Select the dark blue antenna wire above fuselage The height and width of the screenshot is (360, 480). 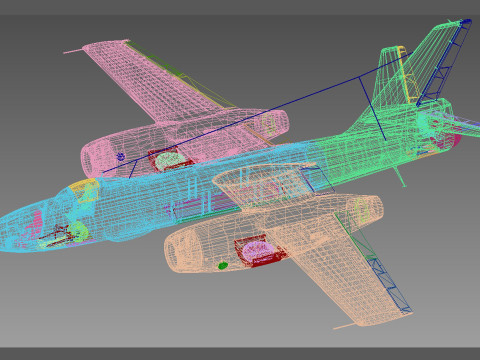coord(257,113)
